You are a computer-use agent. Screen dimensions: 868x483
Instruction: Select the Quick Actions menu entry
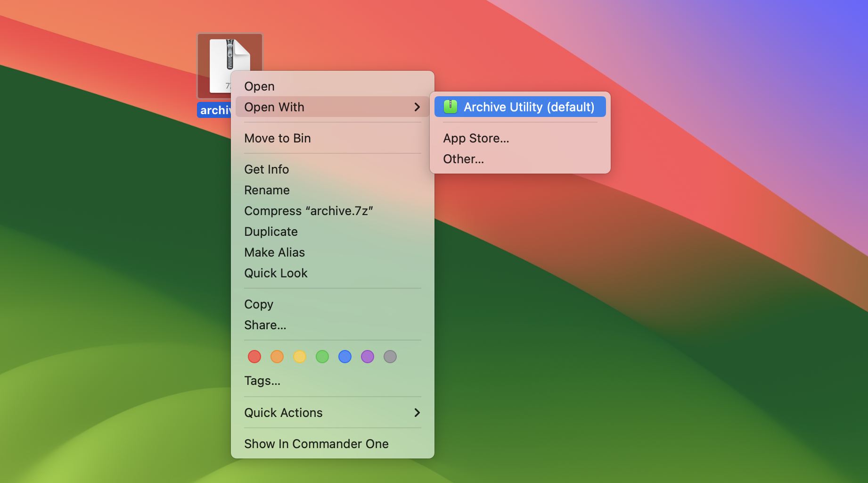pos(332,413)
